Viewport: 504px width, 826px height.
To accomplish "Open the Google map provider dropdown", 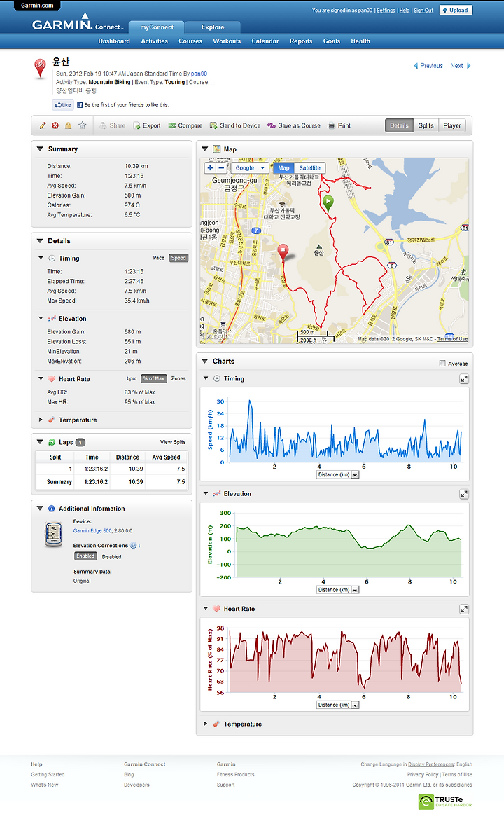I will (x=250, y=168).
